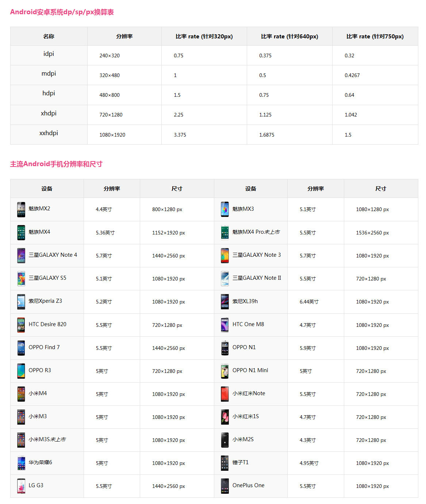Click the 名称 column header
This screenshot has height=504, width=426.
49,37
